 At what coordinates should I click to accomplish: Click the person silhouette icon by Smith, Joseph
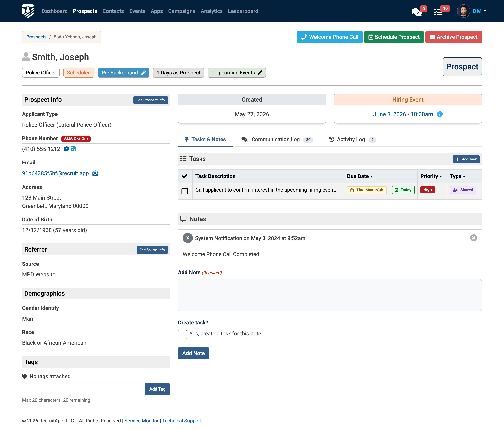click(26, 57)
